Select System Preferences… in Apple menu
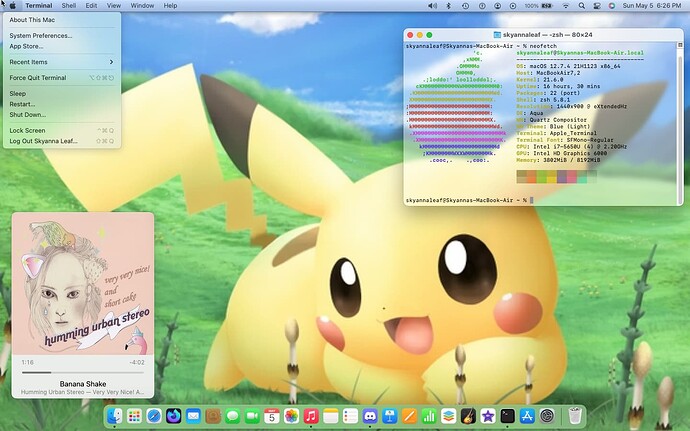Viewport: 690px width, 431px height. [62, 36]
